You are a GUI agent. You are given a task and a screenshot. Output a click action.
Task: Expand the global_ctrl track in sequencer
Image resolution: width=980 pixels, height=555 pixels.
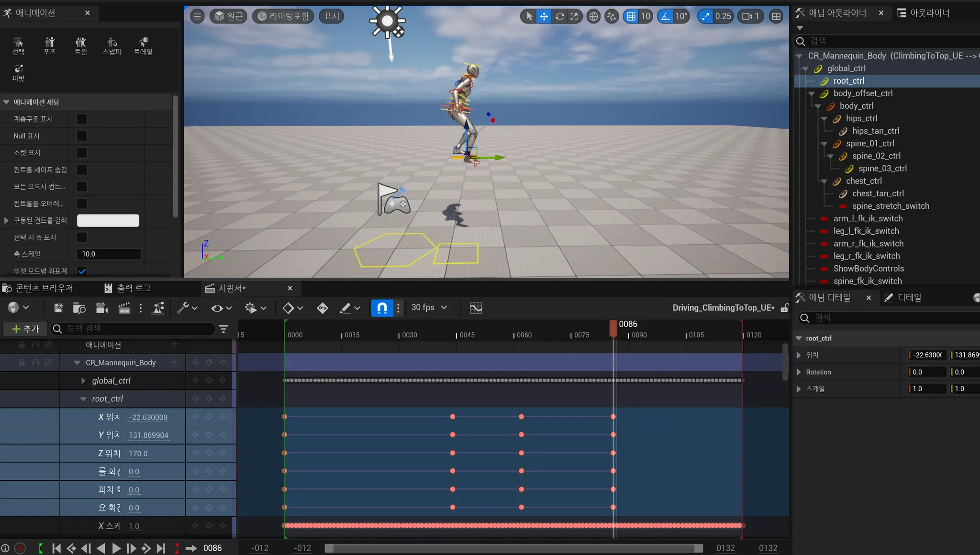[x=83, y=381]
